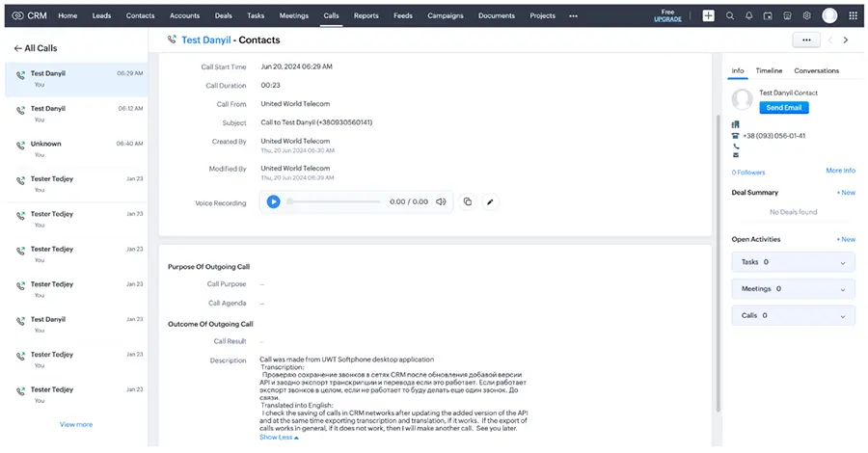Play the voice recording
This screenshot has height=453, width=868.
click(x=274, y=201)
